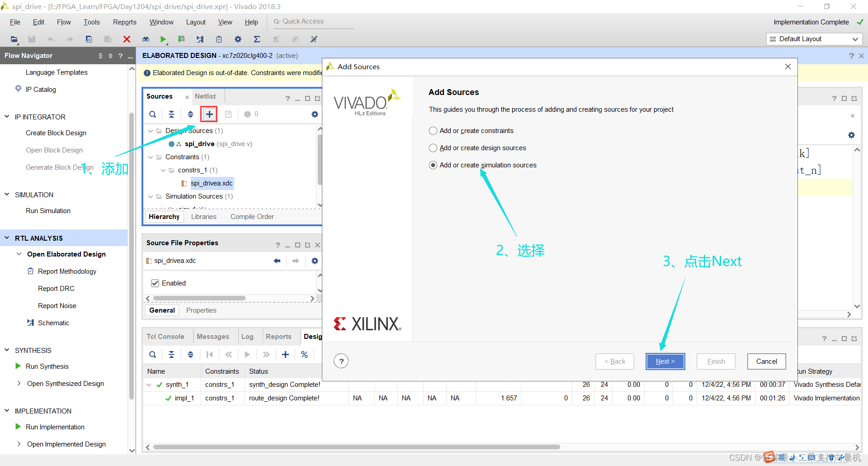Click the binoculars Find icon in toolbar

[x=146, y=39]
